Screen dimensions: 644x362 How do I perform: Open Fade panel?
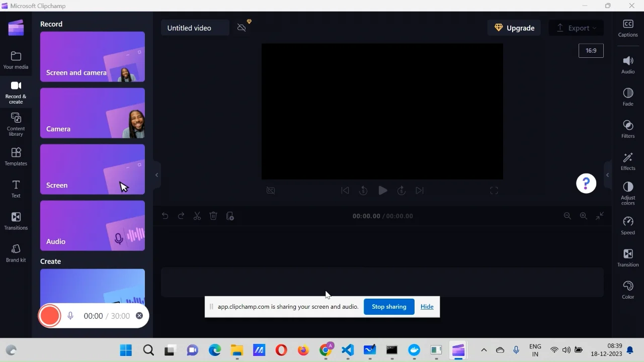(628, 97)
